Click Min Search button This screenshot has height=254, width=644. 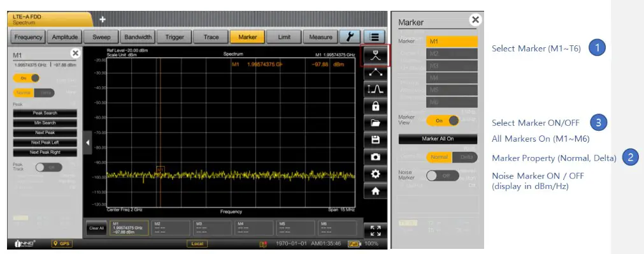point(45,123)
